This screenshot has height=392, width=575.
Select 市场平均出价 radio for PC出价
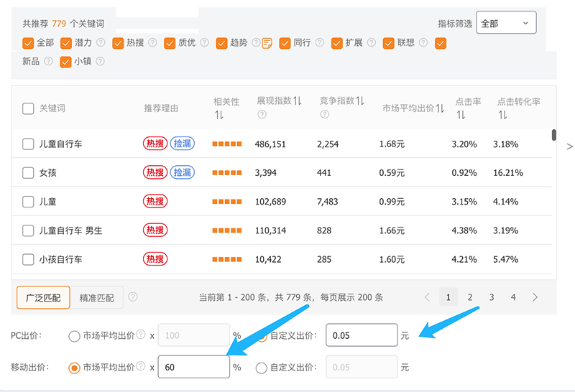(74, 335)
